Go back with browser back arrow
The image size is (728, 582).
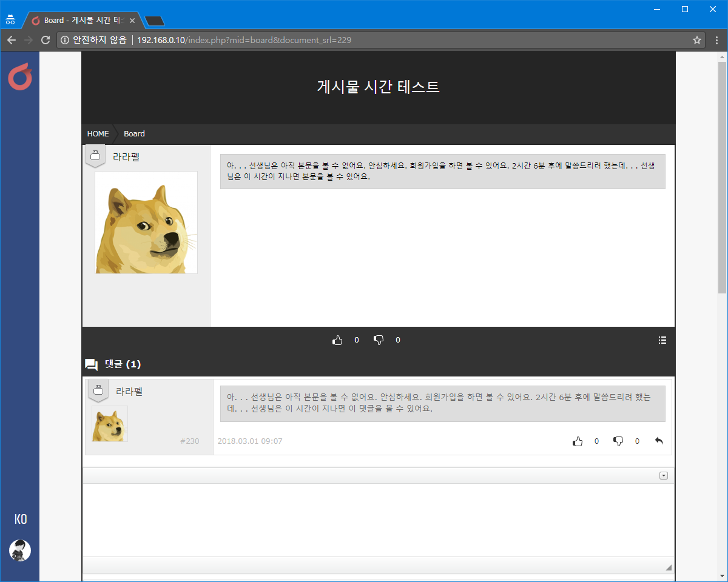(x=12, y=40)
